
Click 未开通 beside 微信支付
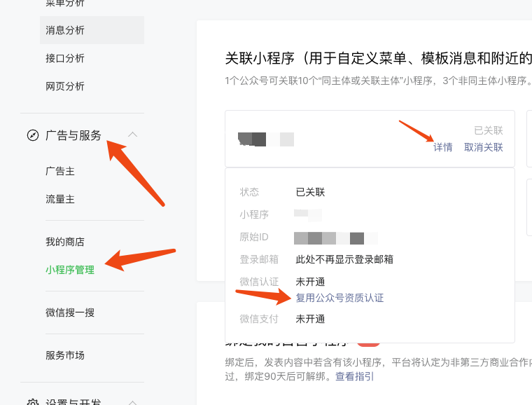point(310,319)
